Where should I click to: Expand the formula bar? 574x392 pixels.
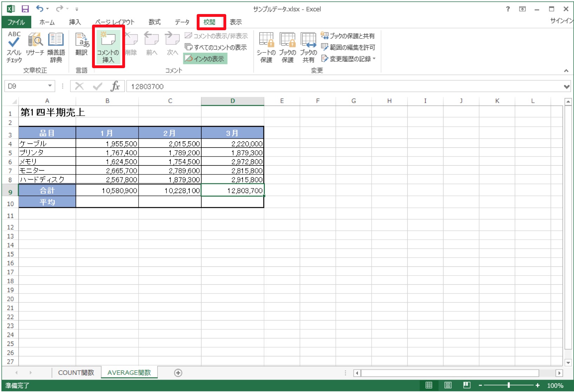coord(566,86)
